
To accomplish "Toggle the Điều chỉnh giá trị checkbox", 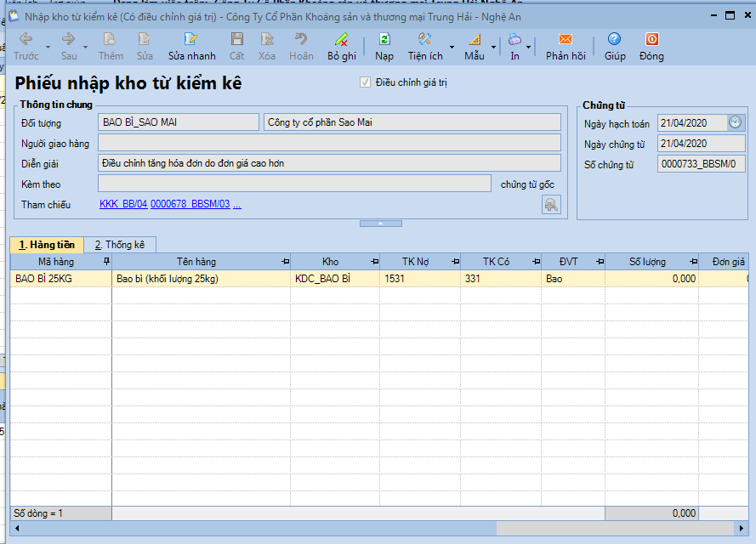I will tap(366, 82).
